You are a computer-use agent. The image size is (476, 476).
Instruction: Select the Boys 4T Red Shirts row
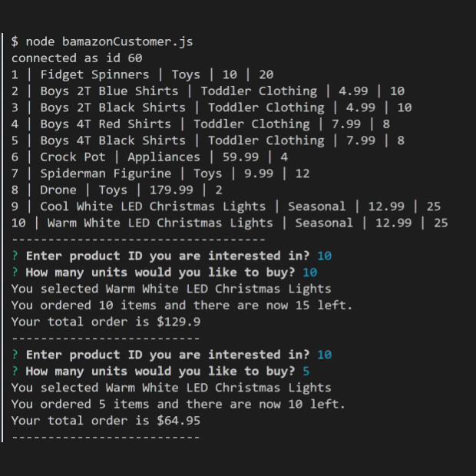(200, 124)
